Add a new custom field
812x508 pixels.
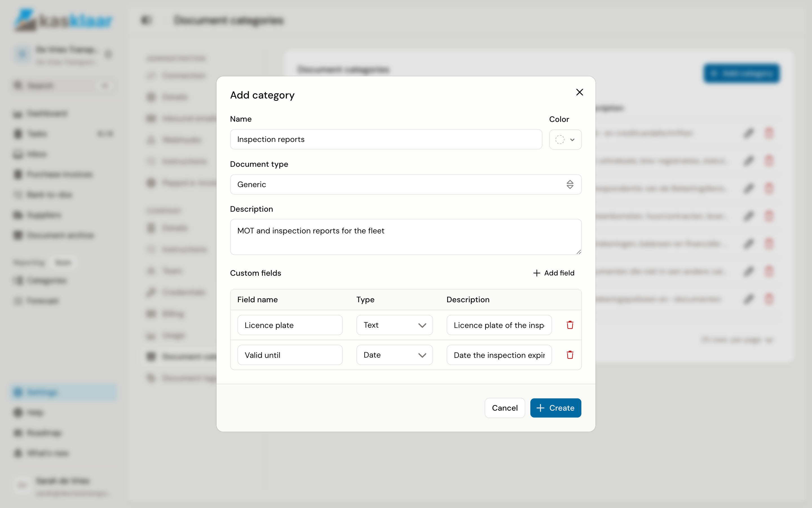click(554, 273)
